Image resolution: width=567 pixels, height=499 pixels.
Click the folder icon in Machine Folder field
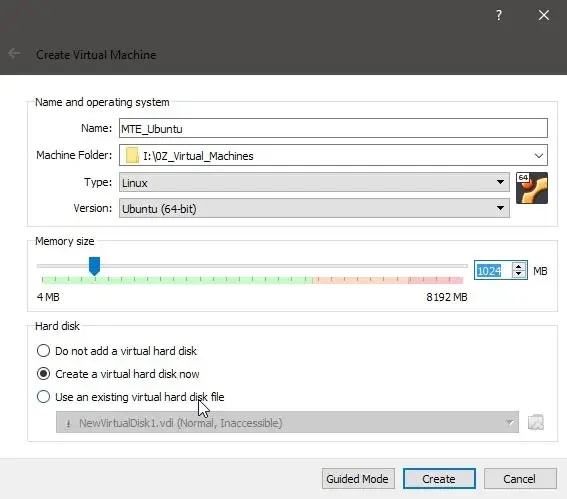pos(132,155)
